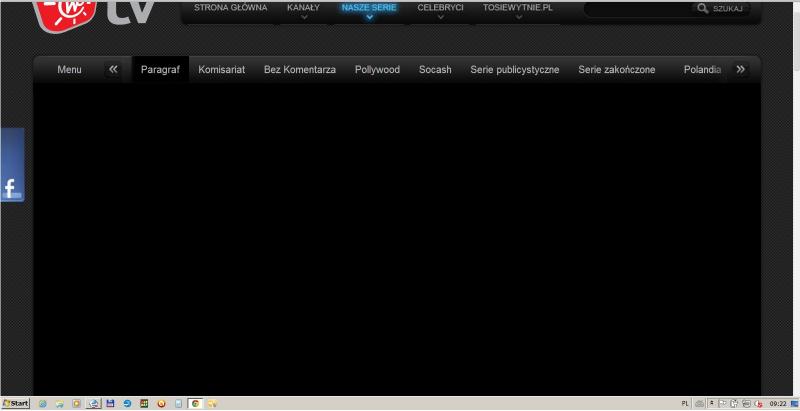Expand the Tosiewytnie.pl dropdown

(517, 10)
